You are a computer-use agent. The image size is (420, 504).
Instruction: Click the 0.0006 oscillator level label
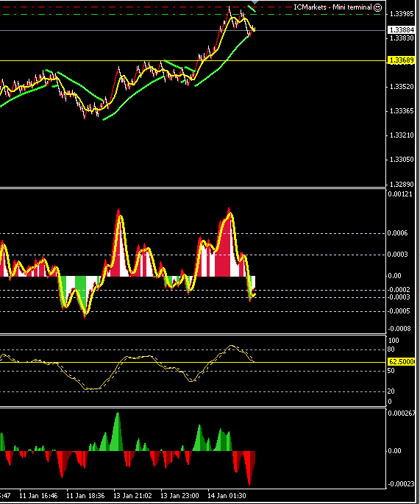tap(397, 233)
